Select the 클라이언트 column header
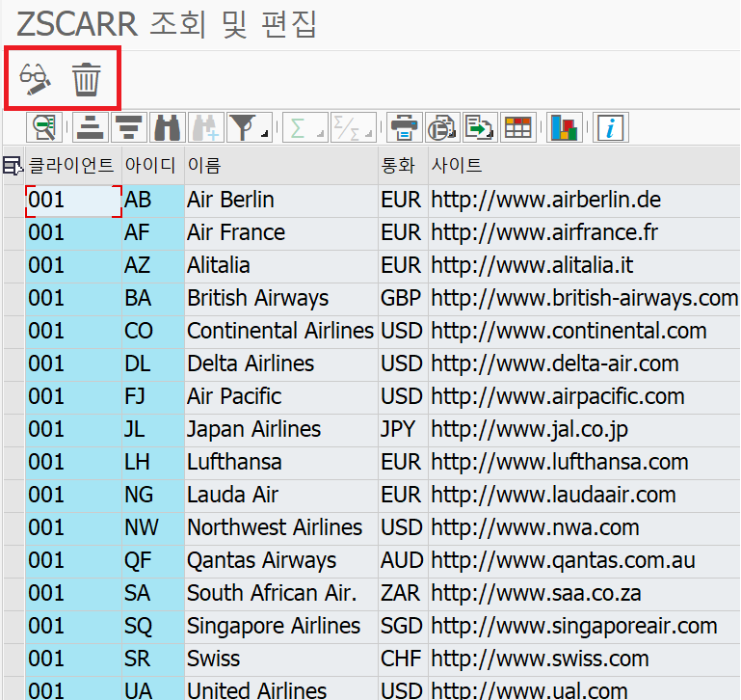 pos(73,166)
